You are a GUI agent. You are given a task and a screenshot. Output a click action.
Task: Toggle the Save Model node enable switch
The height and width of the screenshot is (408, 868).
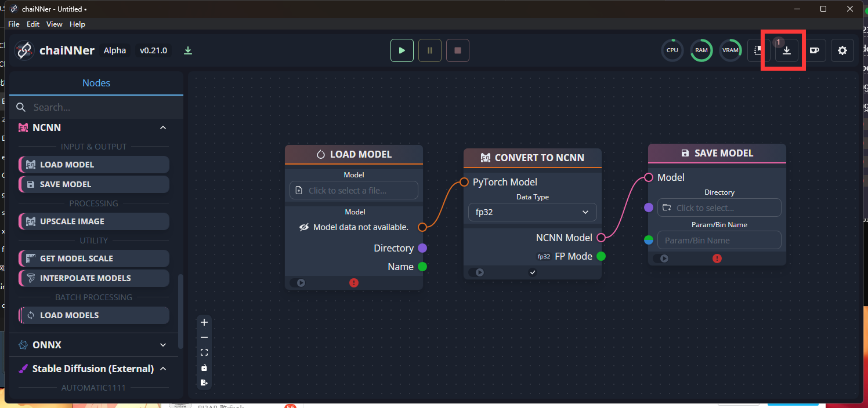pyautogui.click(x=661, y=258)
